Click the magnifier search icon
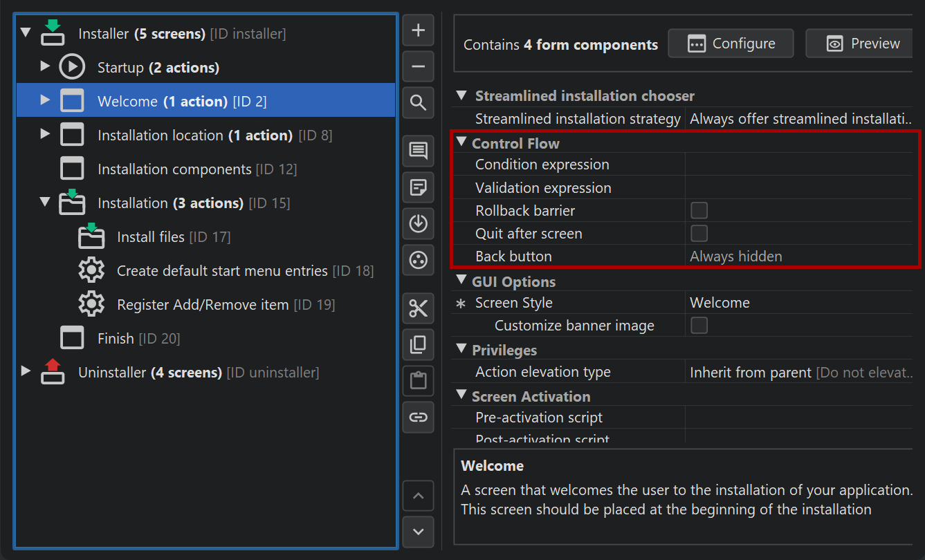The image size is (925, 560). click(418, 103)
